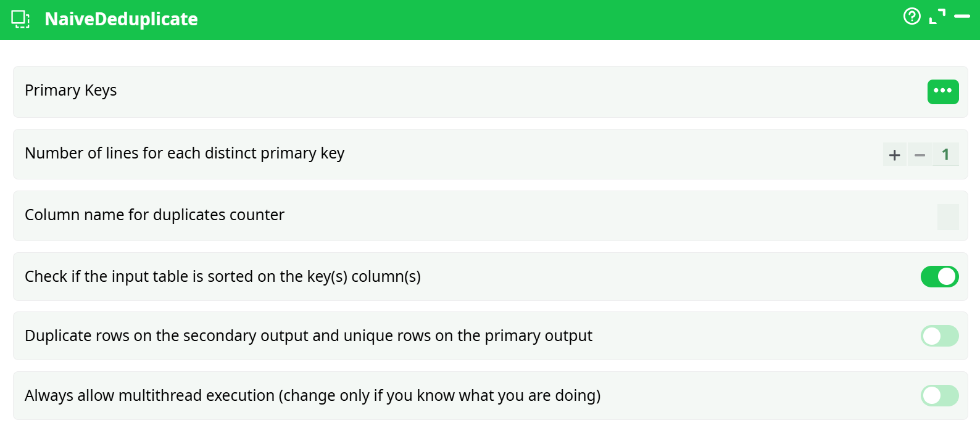Image resolution: width=980 pixels, height=436 pixels.
Task: Increase number of lines with plus button
Action: [x=894, y=155]
